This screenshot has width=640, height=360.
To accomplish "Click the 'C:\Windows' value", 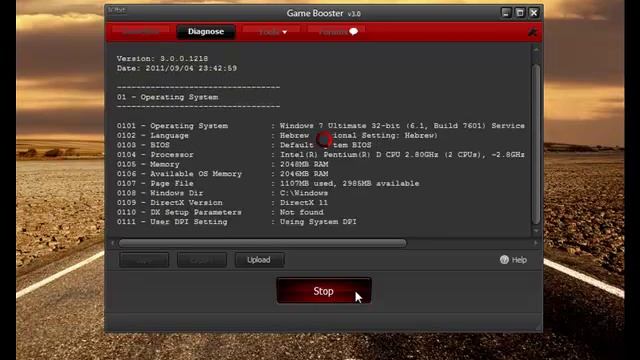I will click(x=304, y=193).
